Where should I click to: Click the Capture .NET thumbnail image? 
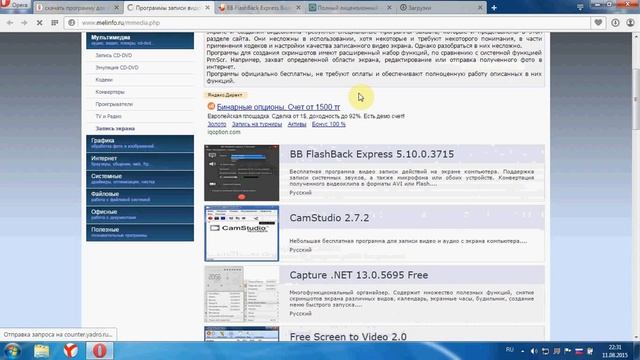coord(242,294)
